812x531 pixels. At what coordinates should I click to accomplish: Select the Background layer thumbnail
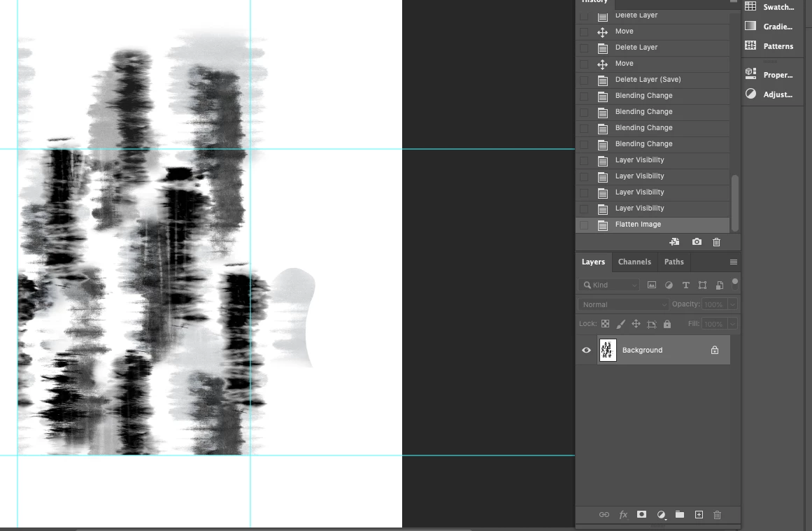point(608,351)
